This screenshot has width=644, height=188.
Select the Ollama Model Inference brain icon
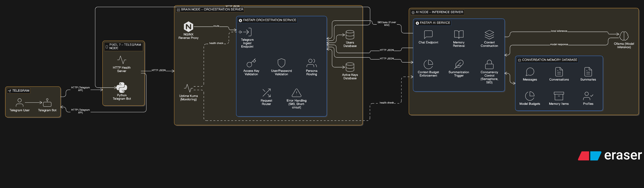[x=624, y=36]
